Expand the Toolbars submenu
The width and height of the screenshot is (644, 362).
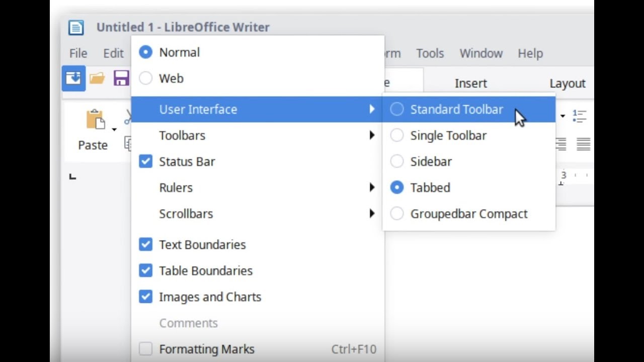coord(182,135)
